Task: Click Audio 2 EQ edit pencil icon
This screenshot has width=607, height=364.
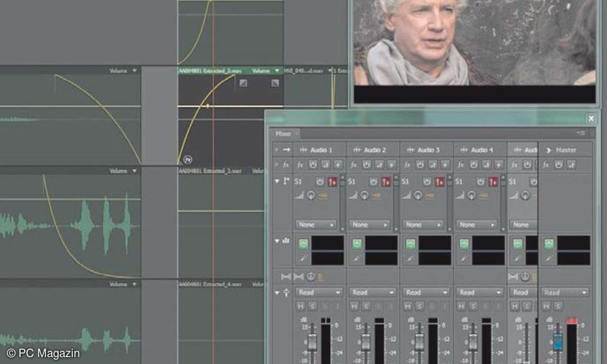Action: tap(357, 258)
